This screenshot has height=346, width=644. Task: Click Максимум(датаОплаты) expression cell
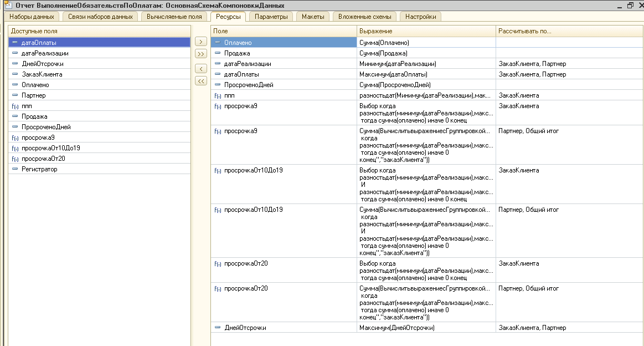point(393,74)
